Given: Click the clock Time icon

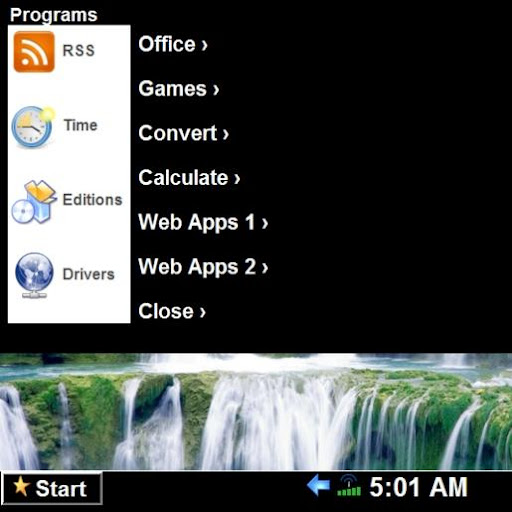Looking at the screenshot, I should (x=33, y=127).
